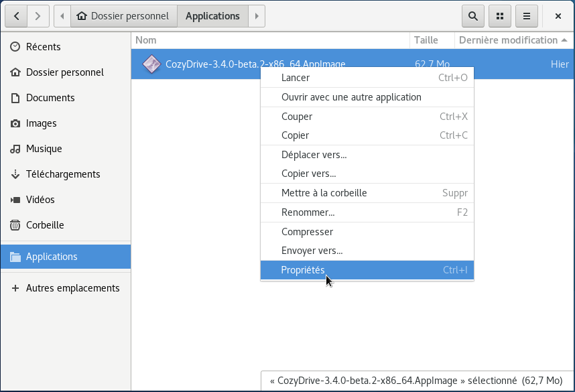Choose Ouvrir avec une autre application
Viewport: 575px width, 392px height.
pos(367,97)
